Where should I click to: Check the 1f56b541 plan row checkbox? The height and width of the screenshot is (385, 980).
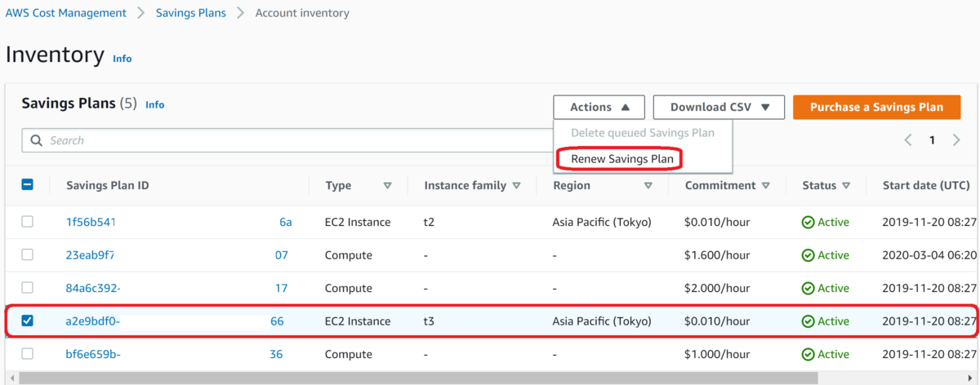point(27,222)
